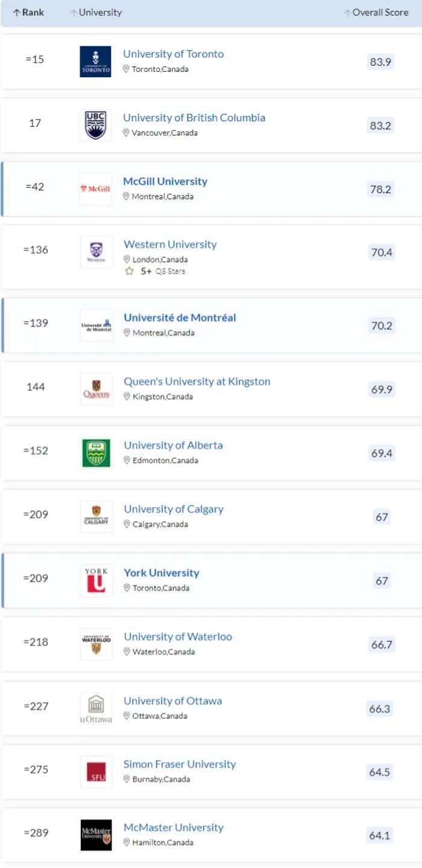Open the Université de Montréal link
The height and width of the screenshot is (868, 422).
click(x=180, y=317)
